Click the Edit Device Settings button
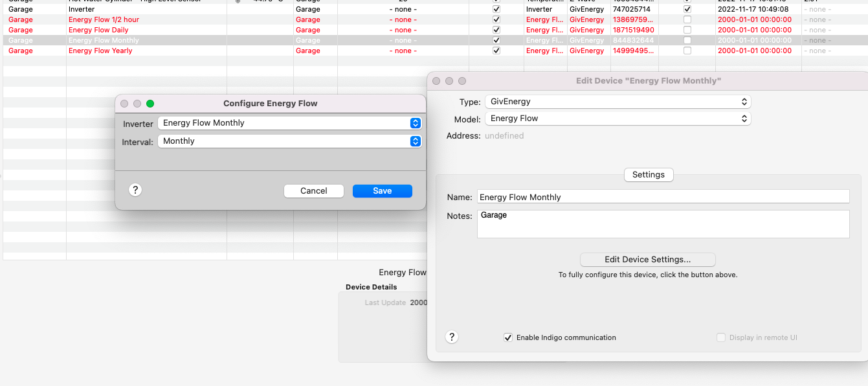This screenshot has height=386, width=868. pos(648,260)
